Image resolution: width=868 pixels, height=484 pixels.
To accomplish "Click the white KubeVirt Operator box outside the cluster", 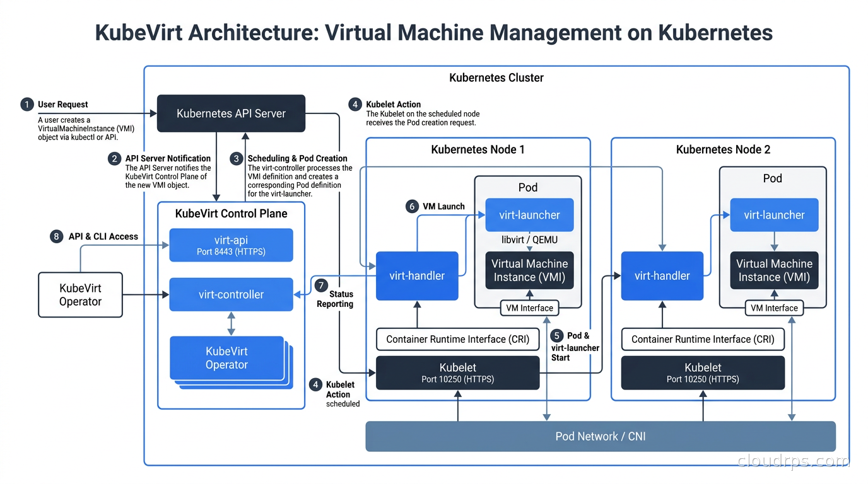I will [80, 294].
